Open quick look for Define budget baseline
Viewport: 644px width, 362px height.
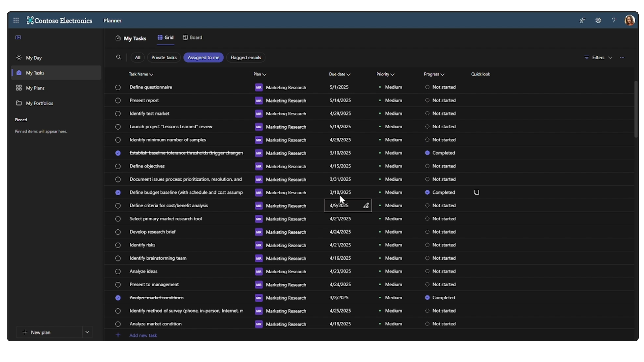[476, 192]
